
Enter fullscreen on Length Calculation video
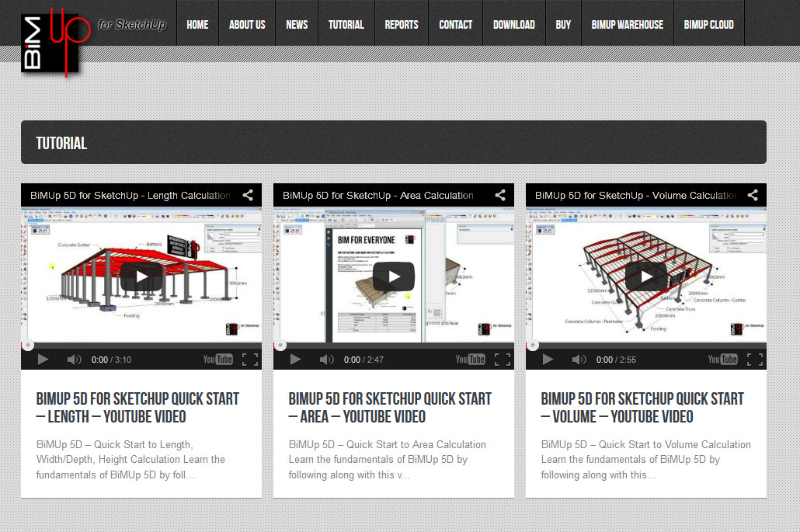250,360
